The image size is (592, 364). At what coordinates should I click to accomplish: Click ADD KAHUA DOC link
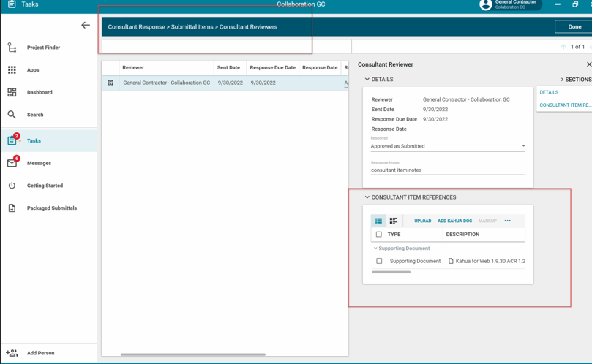[454, 221]
